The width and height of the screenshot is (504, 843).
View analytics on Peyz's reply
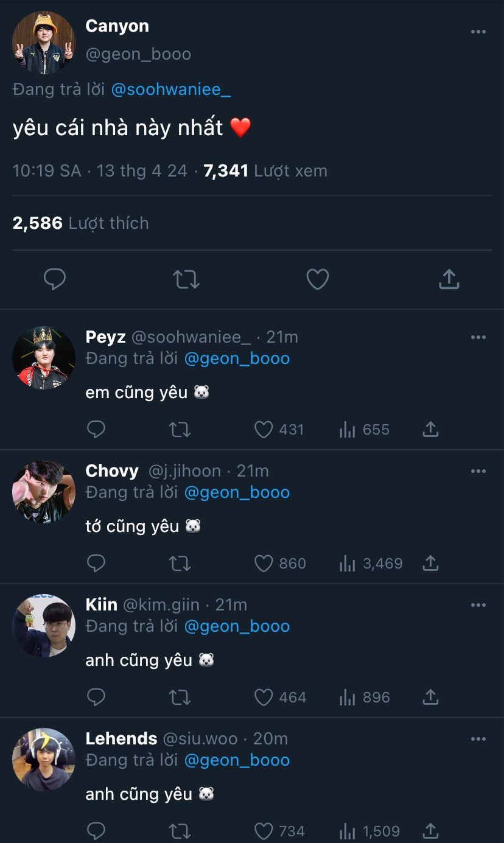click(x=348, y=430)
